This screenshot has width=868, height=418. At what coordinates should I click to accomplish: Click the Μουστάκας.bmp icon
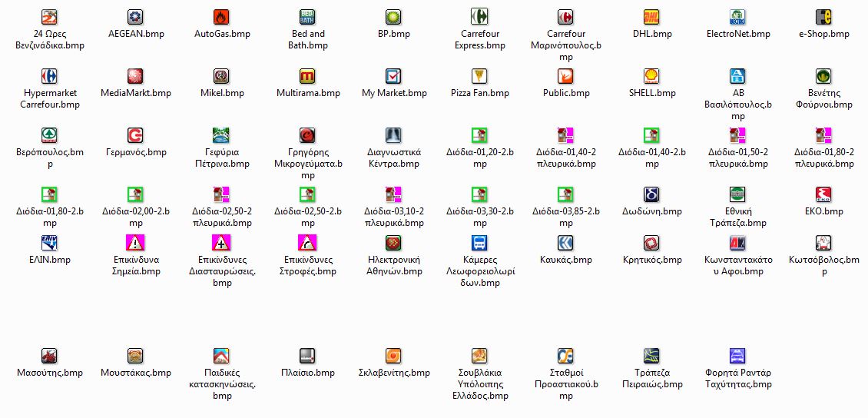[136, 356]
